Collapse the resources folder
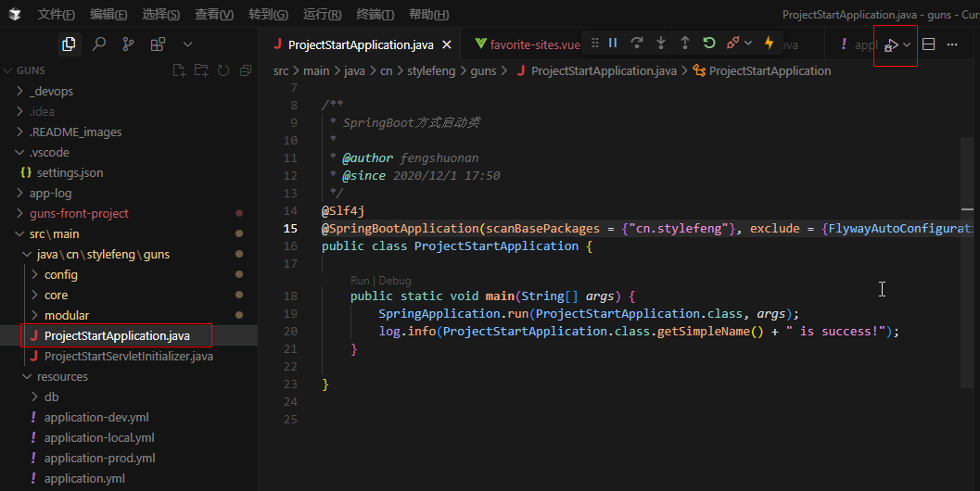 click(x=62, y=376)
